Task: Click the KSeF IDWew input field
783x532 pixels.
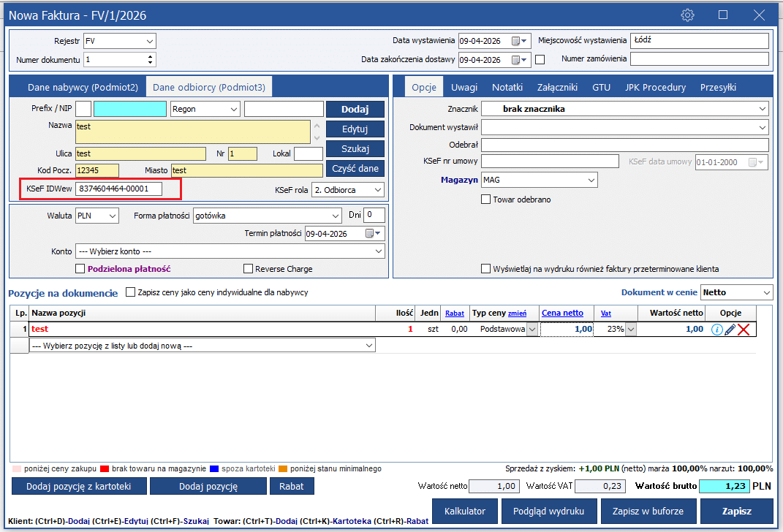Action: point(118,189)
